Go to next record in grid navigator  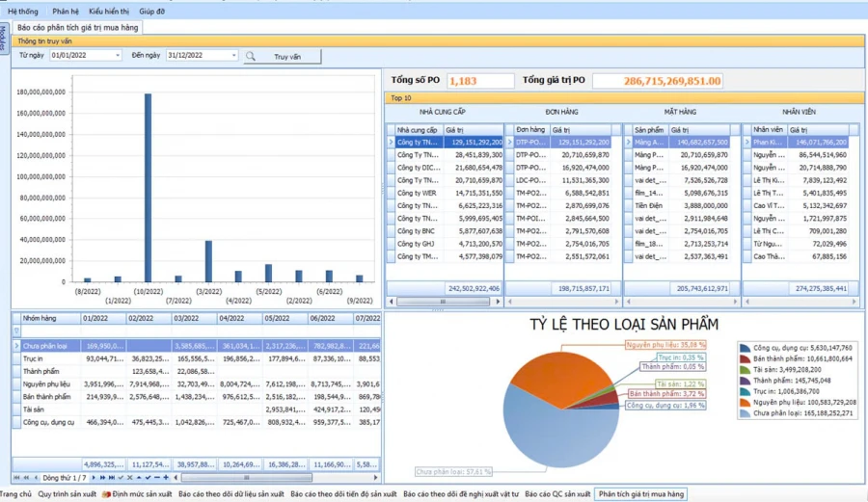[93, 478]
